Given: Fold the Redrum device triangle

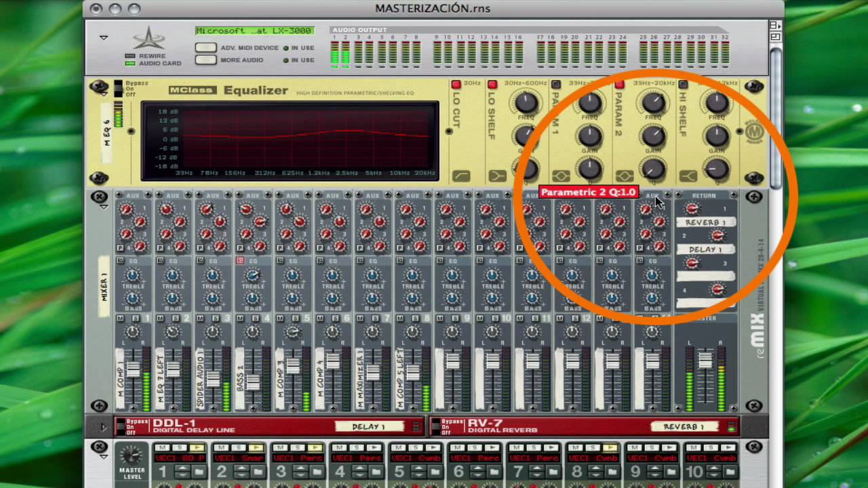Looking at the screenshot, I should (x=104, y=457).
